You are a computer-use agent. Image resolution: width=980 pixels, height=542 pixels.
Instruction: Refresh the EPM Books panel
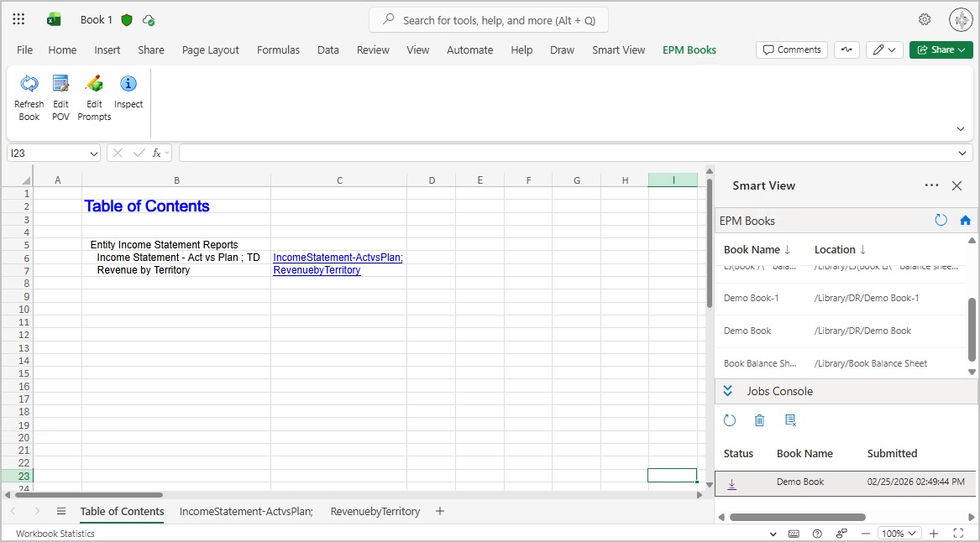[x=940, y=220]
